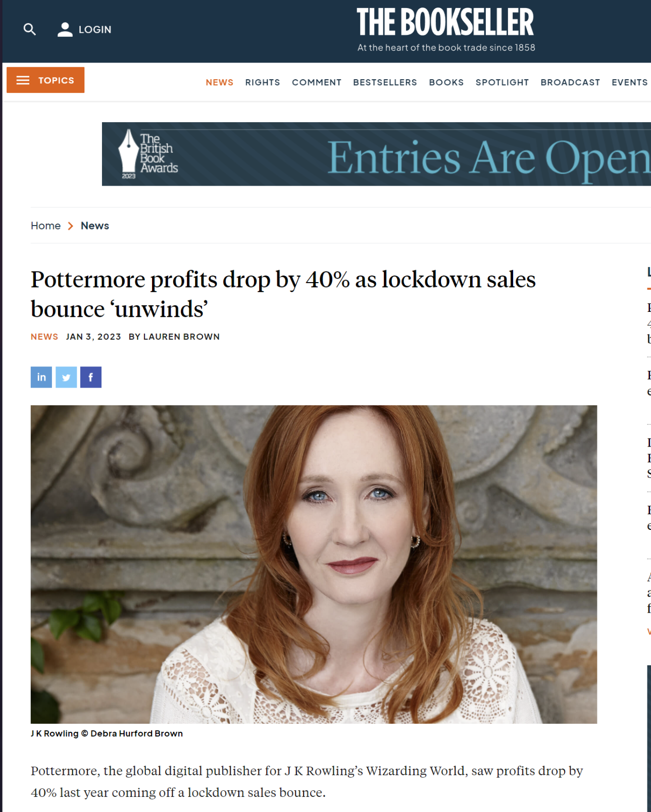Share article via LinkedIn icon

(41, 377)
